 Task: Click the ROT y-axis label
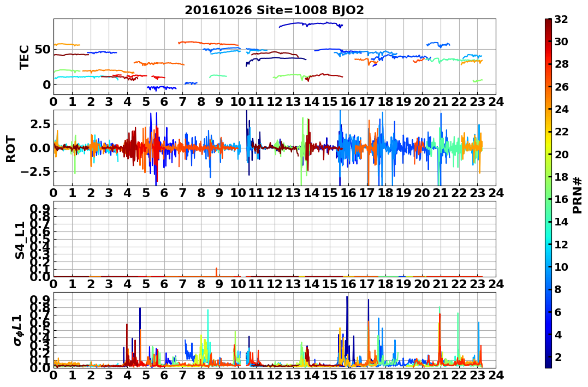(11, 149)
